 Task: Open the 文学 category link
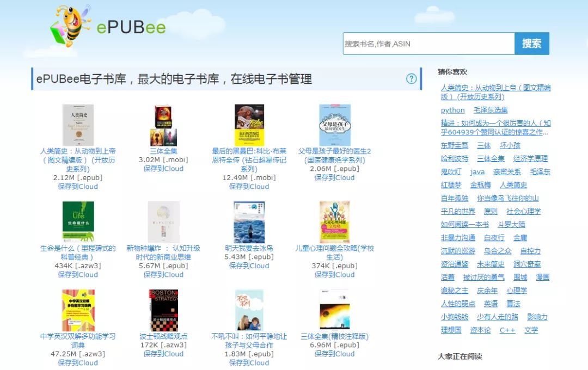point(531,330)
